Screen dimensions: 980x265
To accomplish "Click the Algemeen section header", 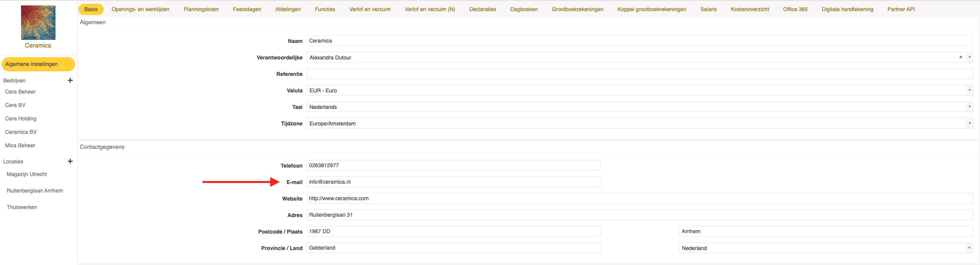I will (93, 22).
